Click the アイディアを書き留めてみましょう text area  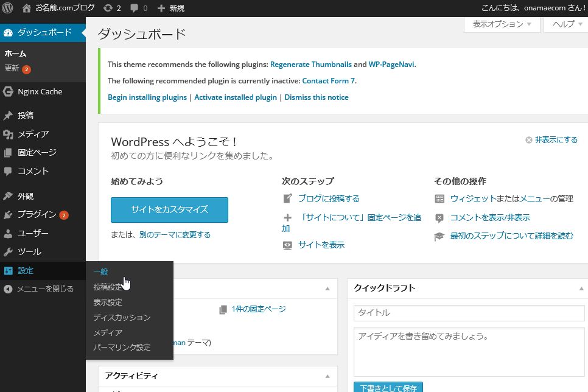tap(469, 352)
